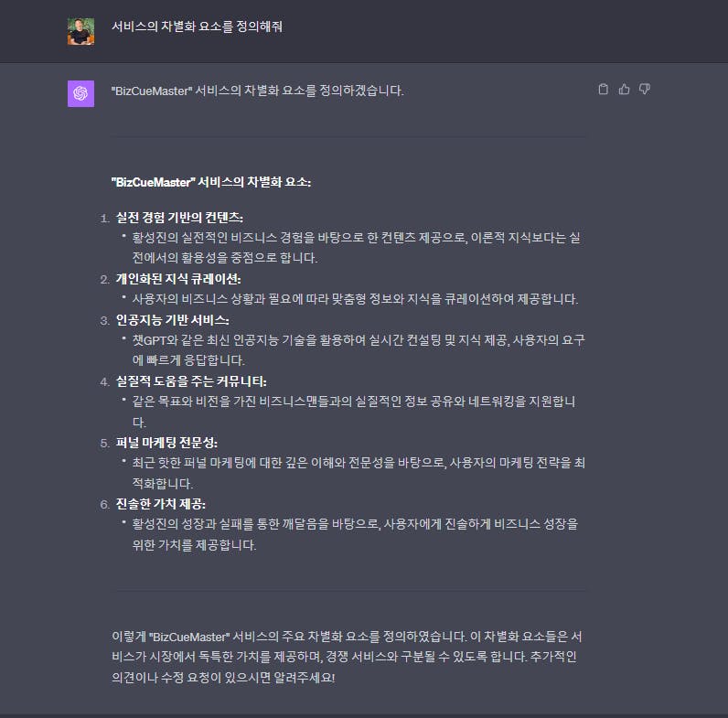Click the bullet text starting with 사용자의 비즈니스 상황과
The width and height of the screenshot is (728, 718).
355,298
